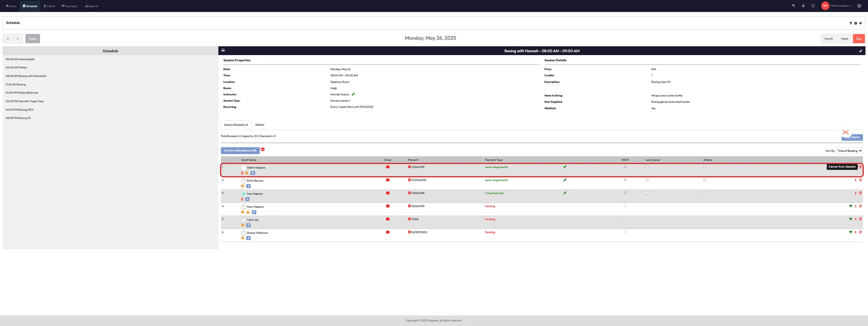The height and width of the screenshot is (326, 868).
Task: Open Fitness Support account dropdown
Action: [841, 6]
